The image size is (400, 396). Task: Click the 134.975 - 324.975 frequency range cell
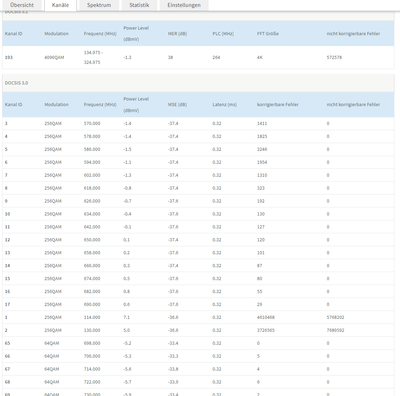93,57
